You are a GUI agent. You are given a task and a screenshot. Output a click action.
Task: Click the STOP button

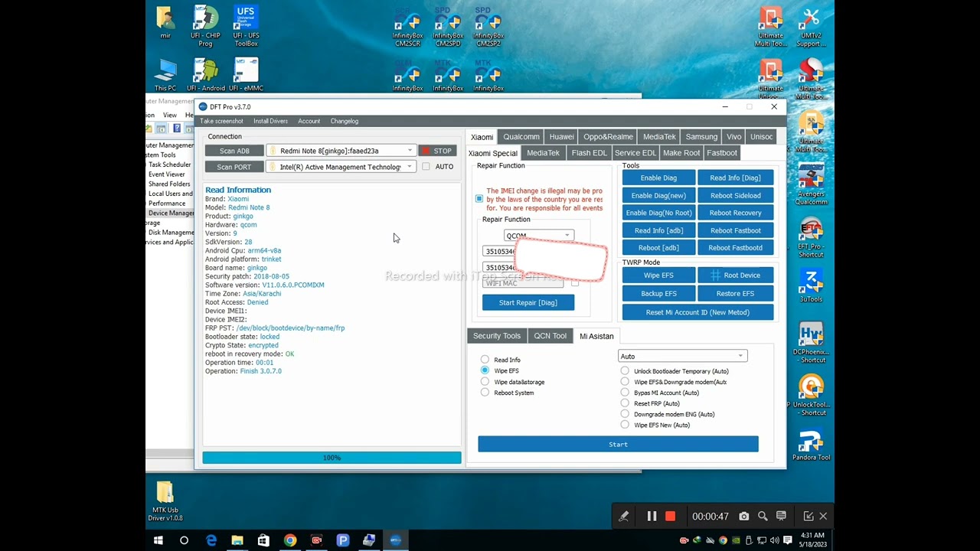coord(437,151)
